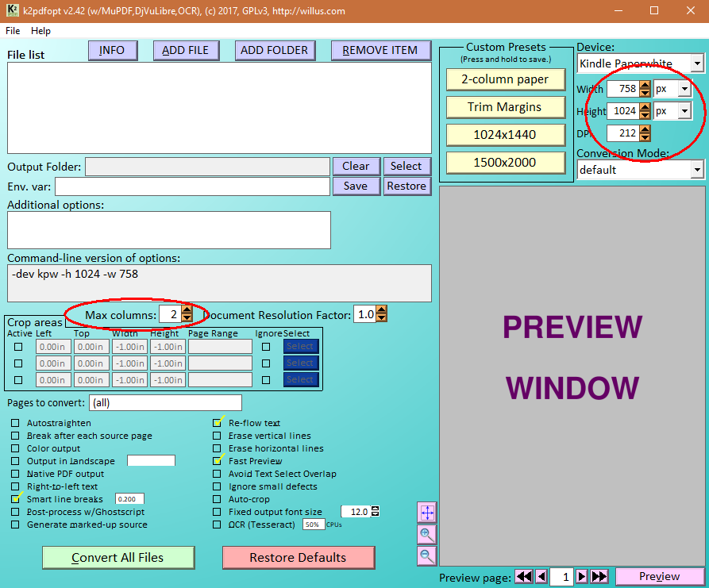Click the zoom in magnifier icon
The height and width of the screenshot is (588, 709).
427,535
